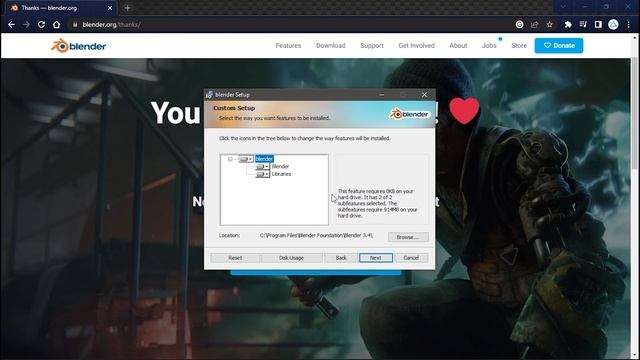The image size is (640, 360).
Task: Open the Features menu on blender.org
Action: click(x=288, y=46)
